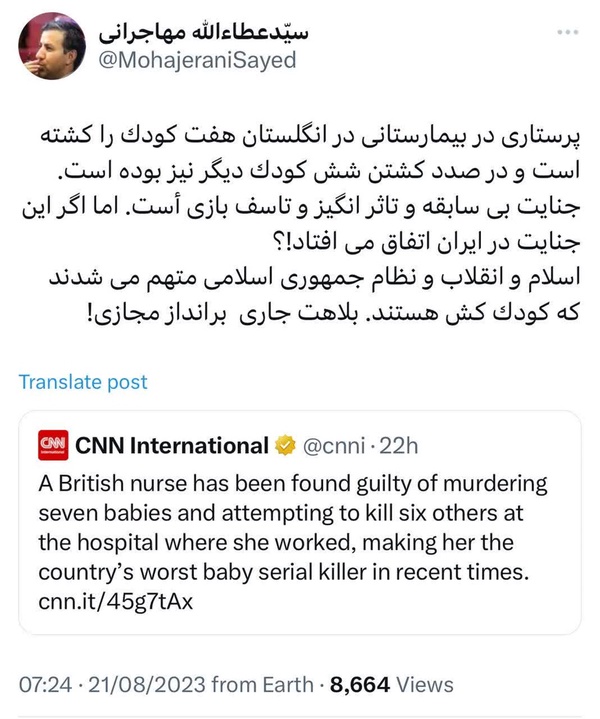Click the 'worst baby serial killer' line

pyautogui.click(x=283, y=572)
